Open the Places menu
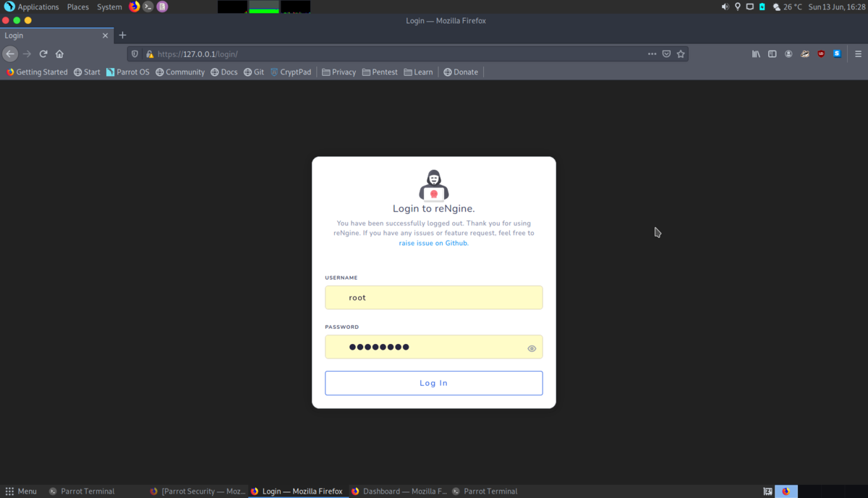Viewport: 868px width, 498px height. (77, 7)
